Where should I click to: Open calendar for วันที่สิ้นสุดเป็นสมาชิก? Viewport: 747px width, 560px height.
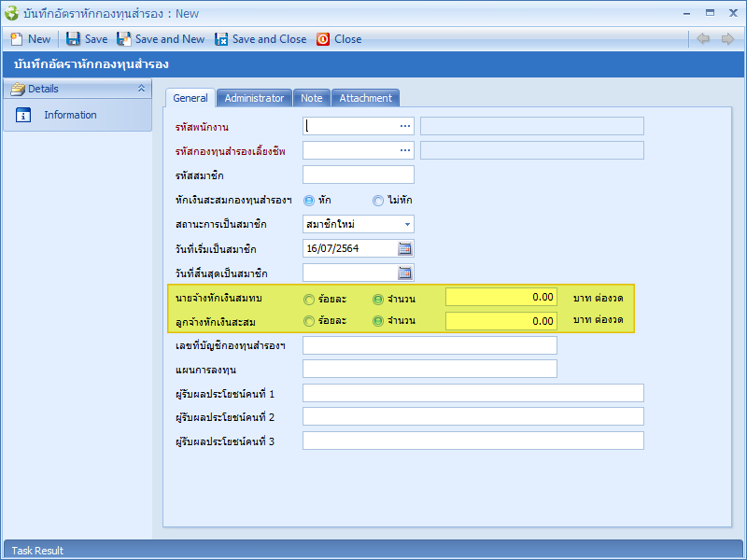tap(405, 273)
